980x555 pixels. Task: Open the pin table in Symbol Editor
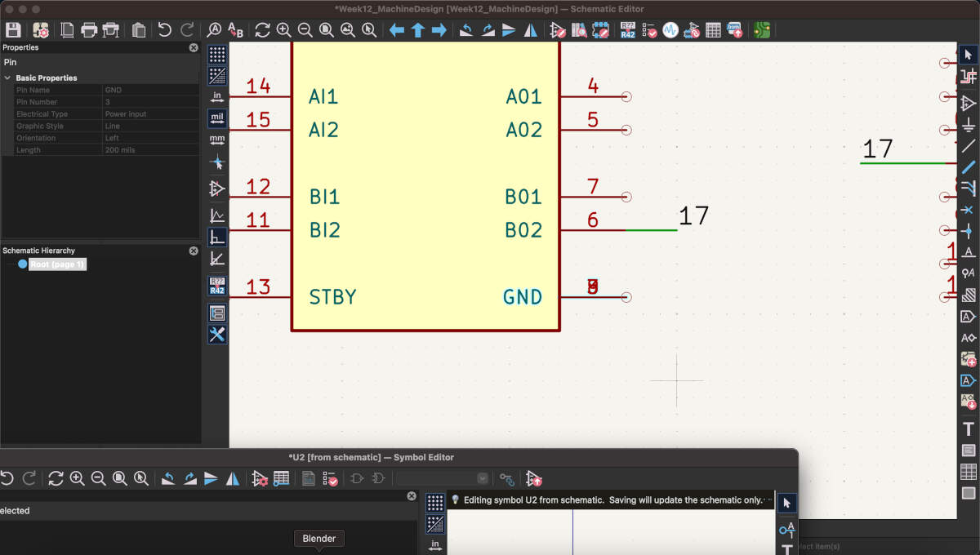pos(281,479)
